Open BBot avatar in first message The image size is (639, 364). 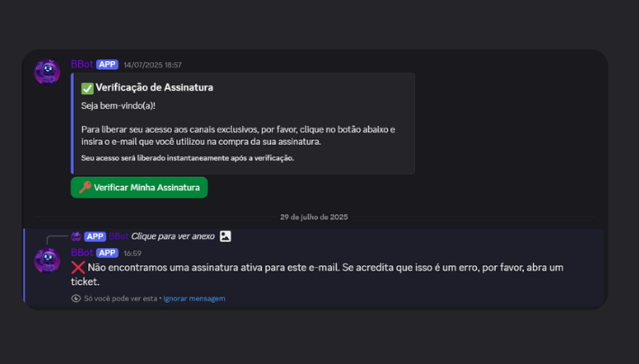48,72
